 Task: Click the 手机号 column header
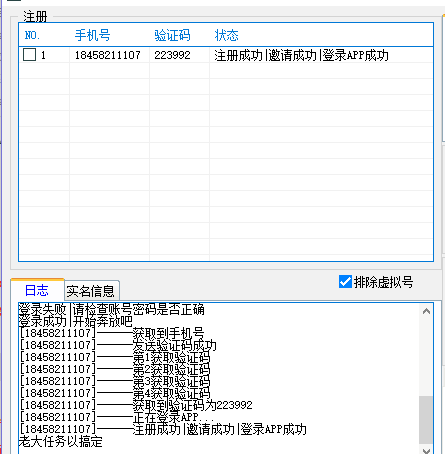pos(92,35)
